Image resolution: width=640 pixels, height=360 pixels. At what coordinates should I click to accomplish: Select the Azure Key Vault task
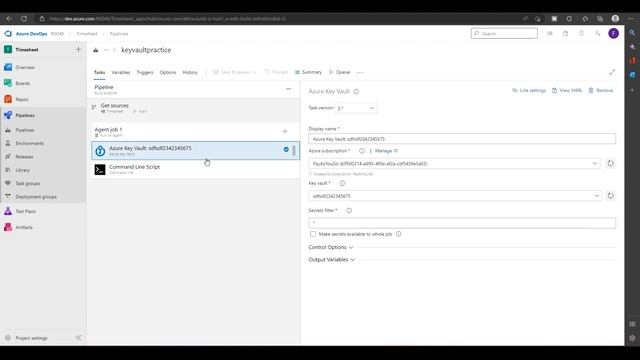click(x=196, y=151)
